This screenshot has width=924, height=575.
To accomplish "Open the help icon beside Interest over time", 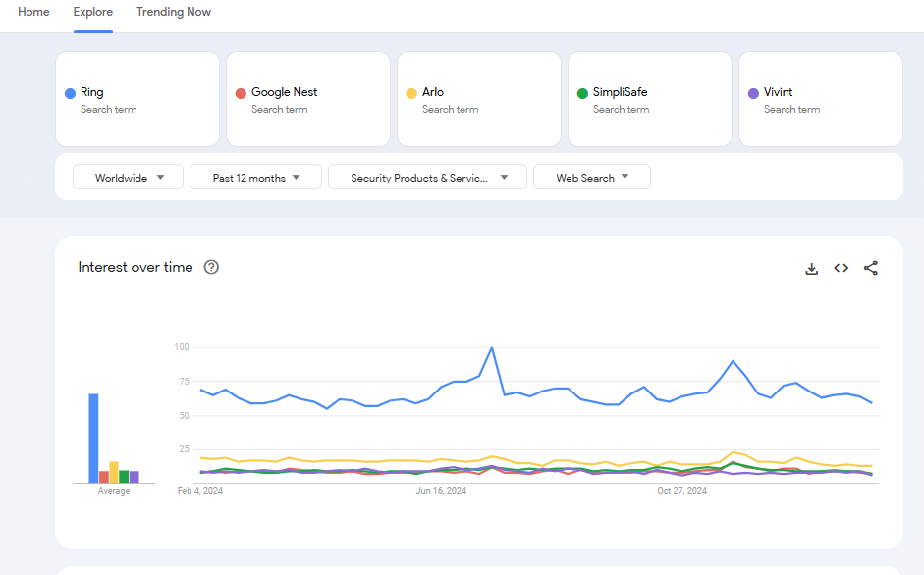I will 211,267.
